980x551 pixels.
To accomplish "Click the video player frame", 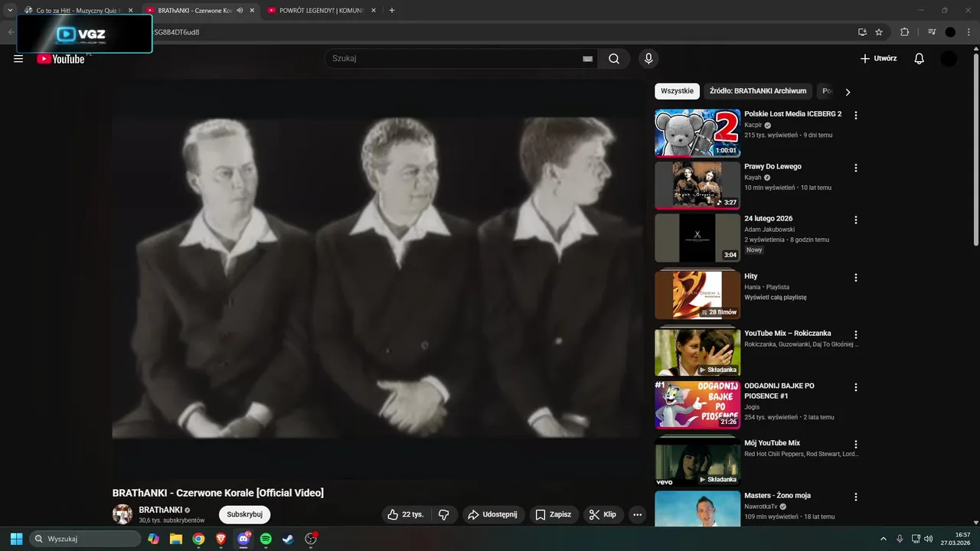I will coord(377,279).
